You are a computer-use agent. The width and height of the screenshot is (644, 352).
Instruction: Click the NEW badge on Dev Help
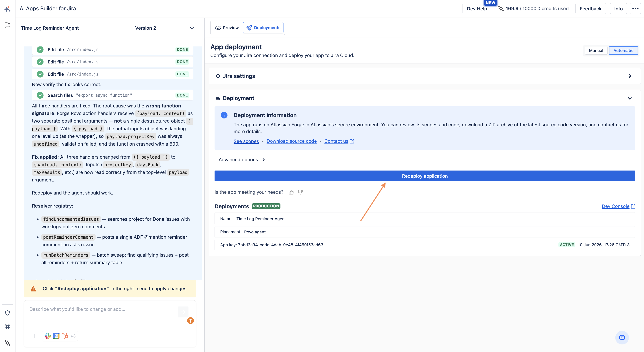[x=490, y=3]
